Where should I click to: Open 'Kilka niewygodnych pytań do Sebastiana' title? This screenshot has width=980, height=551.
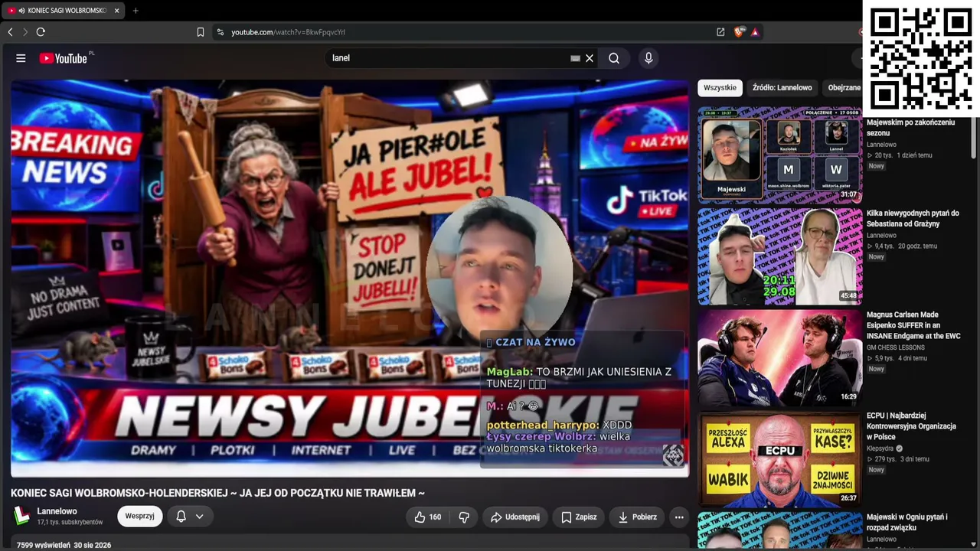tap(913, 219)
